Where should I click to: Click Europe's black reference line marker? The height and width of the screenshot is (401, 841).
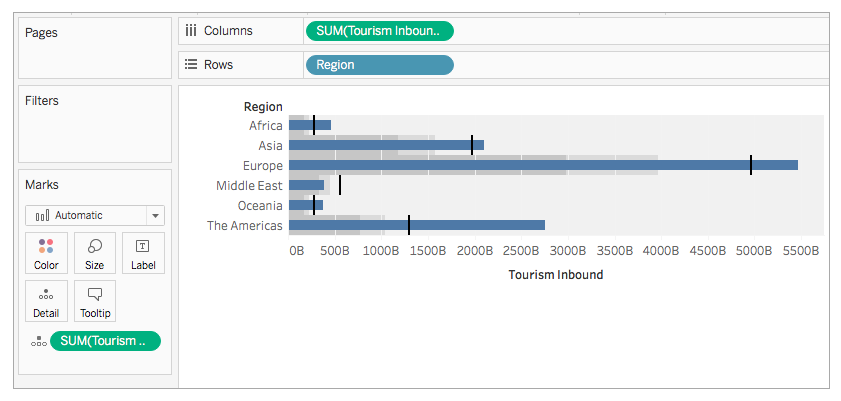tap(751, 165)
